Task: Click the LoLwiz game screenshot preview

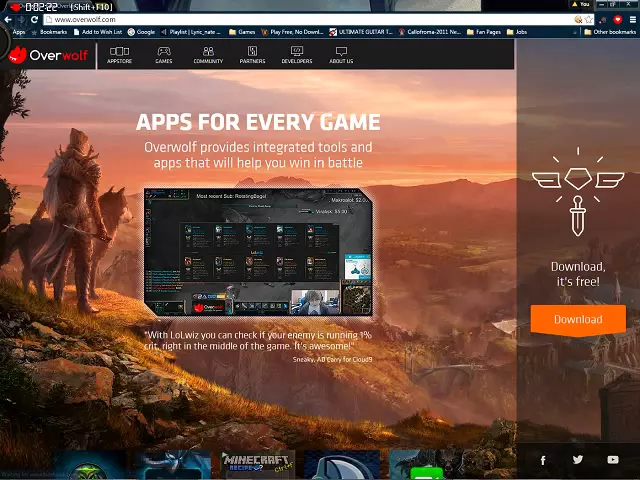Action: coord(258,252)
